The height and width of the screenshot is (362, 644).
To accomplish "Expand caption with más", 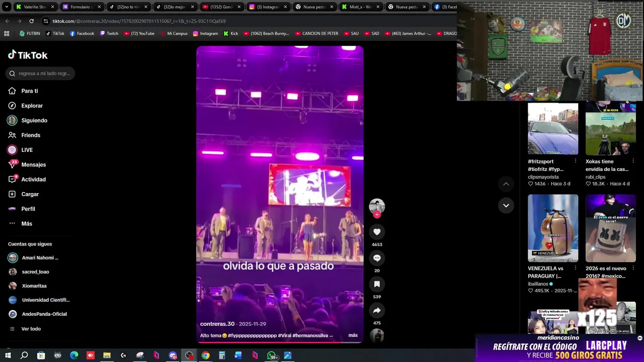I will tap(353, 335).
